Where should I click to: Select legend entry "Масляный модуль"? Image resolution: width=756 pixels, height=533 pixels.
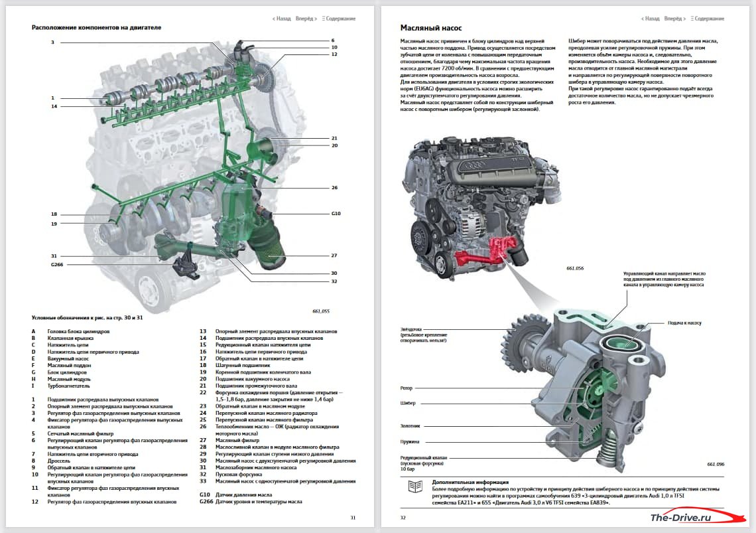pos(69,379)
